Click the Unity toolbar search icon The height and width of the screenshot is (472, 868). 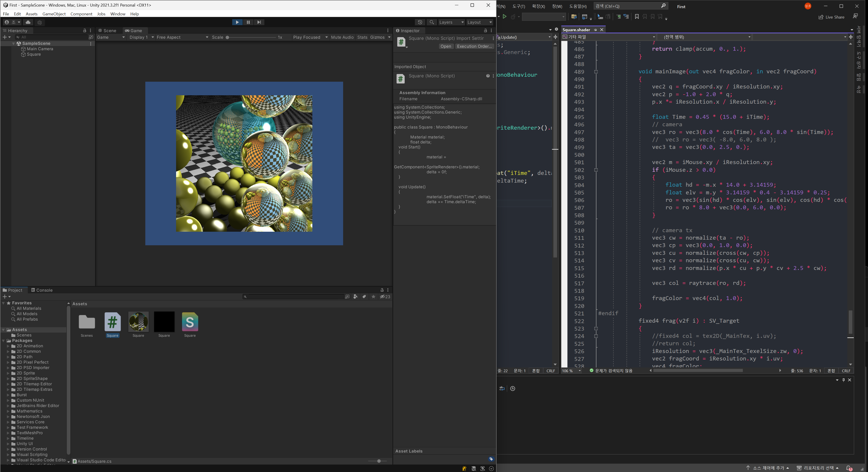point(432,22)
